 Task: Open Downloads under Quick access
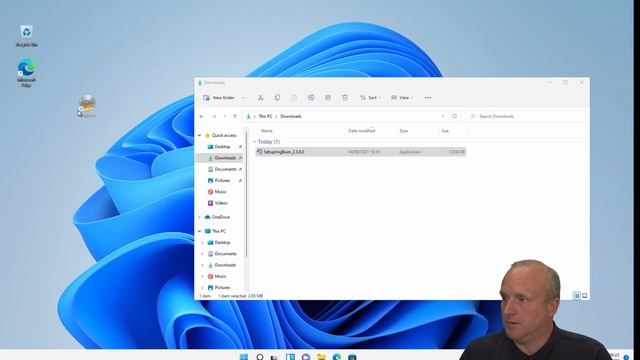[x=225, y=158]
